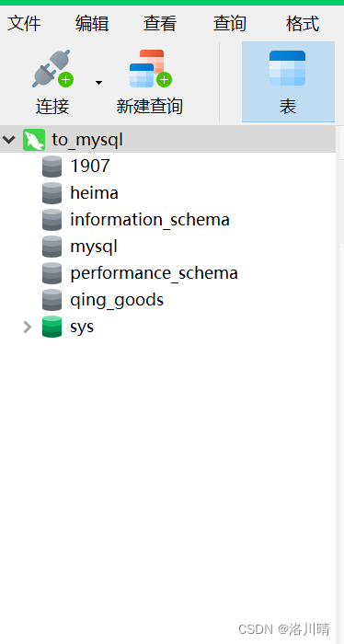Click the 新建查询 label

pos(149,107)
